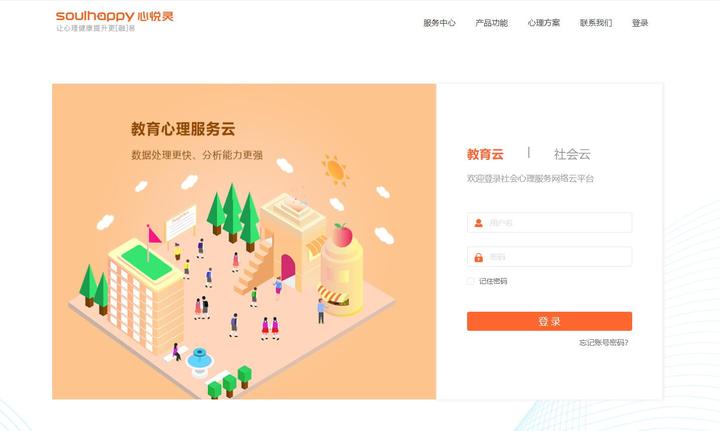Click the signboard in the illustration

(x=181, y=223)
